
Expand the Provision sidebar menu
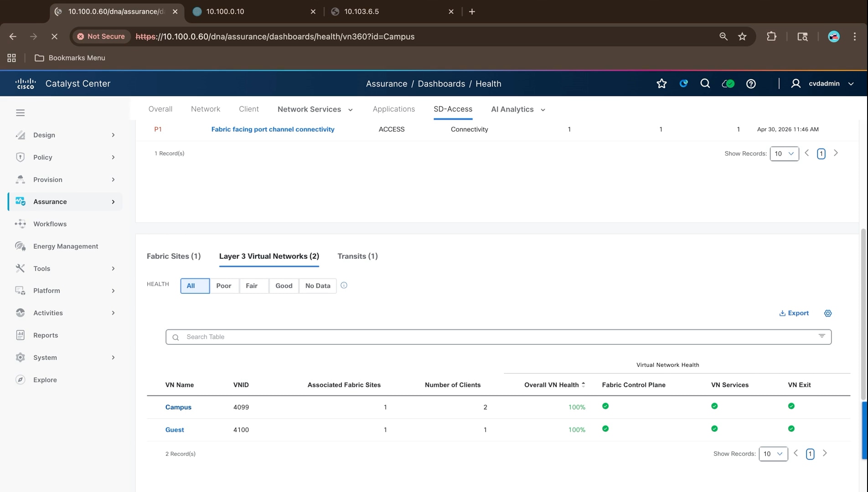tap(65, 179)
